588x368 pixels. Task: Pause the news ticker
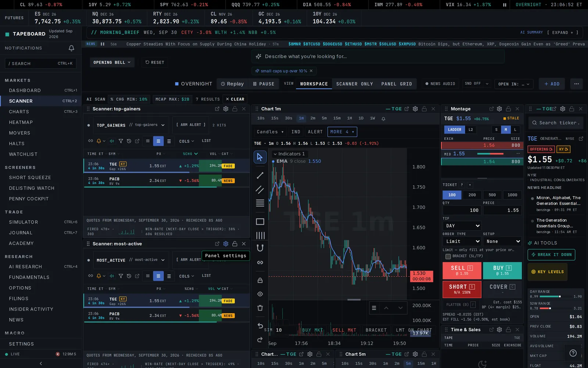pos(103,44)
